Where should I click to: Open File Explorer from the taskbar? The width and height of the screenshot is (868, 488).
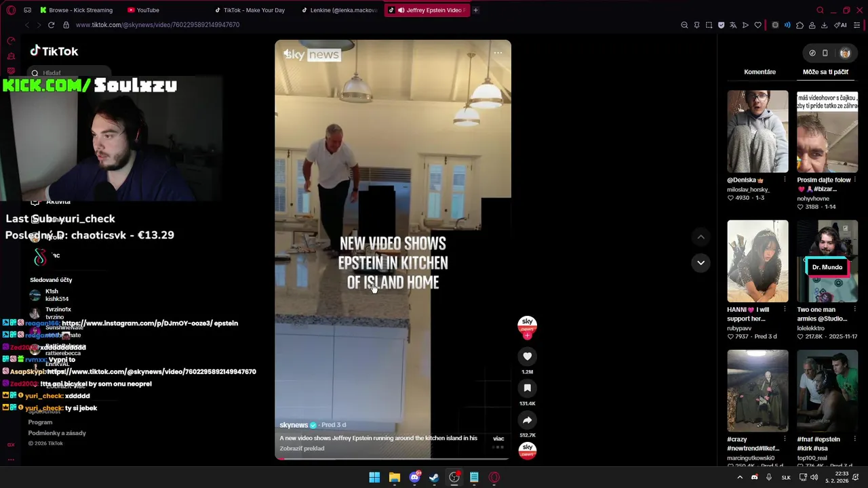[x=394, y=477]
